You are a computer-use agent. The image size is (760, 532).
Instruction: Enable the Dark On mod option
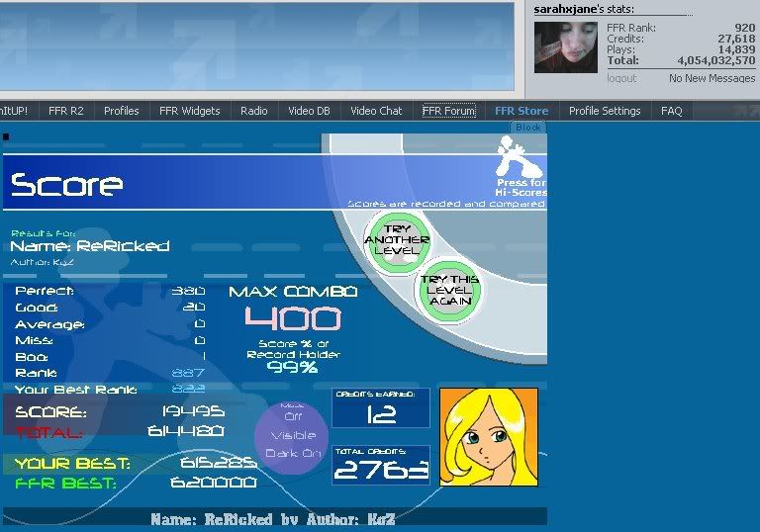(x=292, y=453)
